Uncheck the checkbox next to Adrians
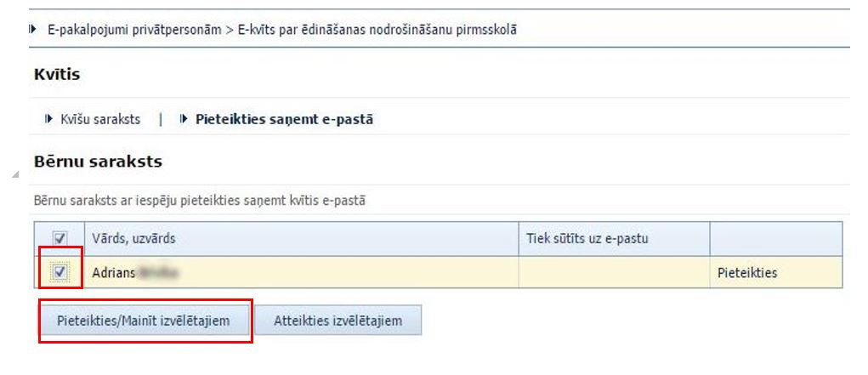 click(x=60, y=272)
